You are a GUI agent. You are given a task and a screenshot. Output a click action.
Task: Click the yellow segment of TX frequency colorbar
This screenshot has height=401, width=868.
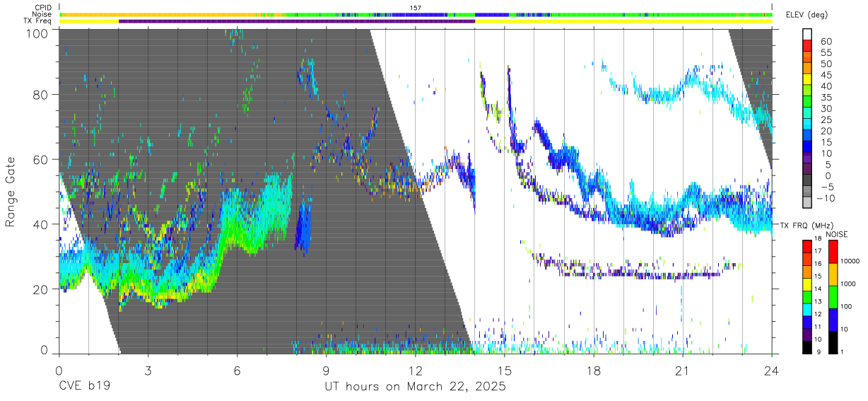[807, 284]
